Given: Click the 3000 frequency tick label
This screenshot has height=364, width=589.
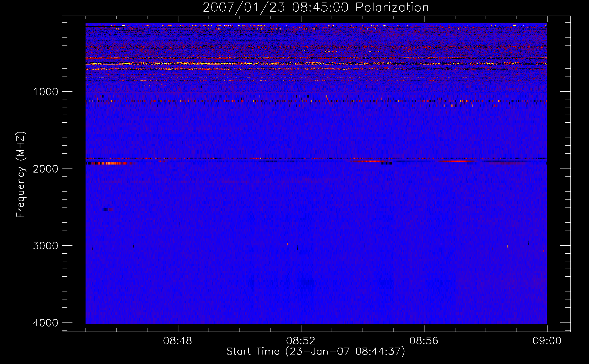Looking at the screenshot, I should 46,246.
